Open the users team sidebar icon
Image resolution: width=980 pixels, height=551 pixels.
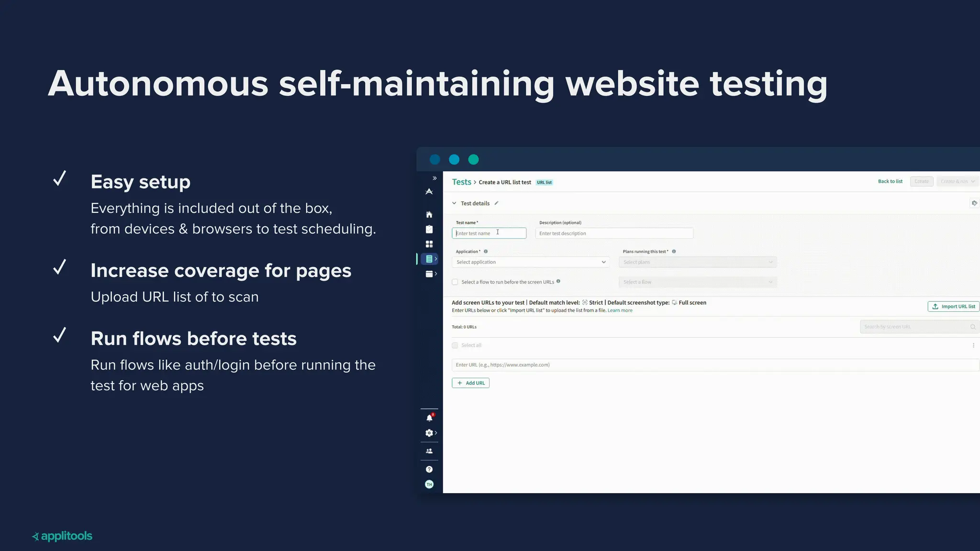click(x=429, y=451)
